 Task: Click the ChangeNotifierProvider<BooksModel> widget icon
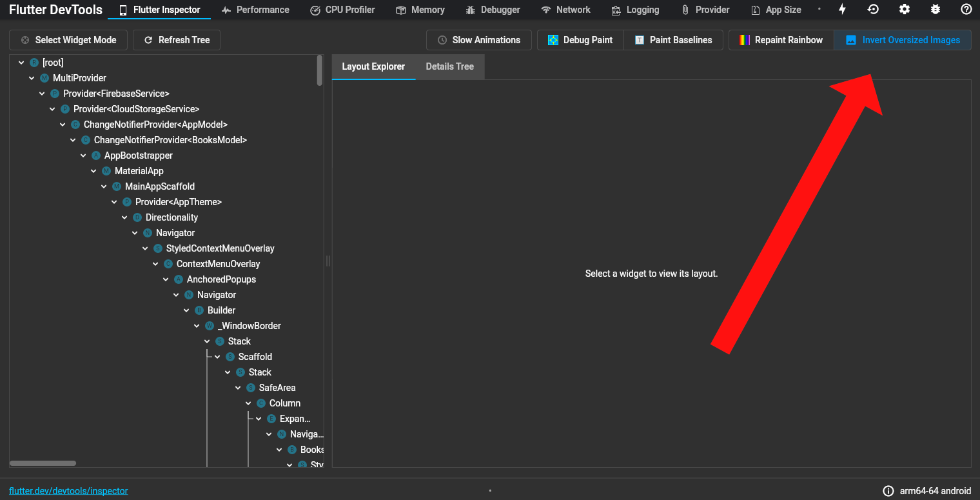pos(86,140)
